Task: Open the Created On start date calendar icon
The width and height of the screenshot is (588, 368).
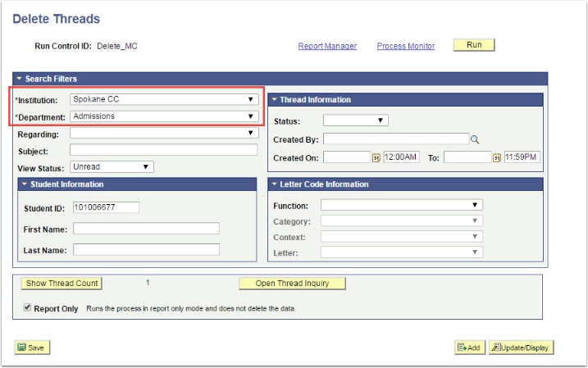Action: click(x=376, y=157)
